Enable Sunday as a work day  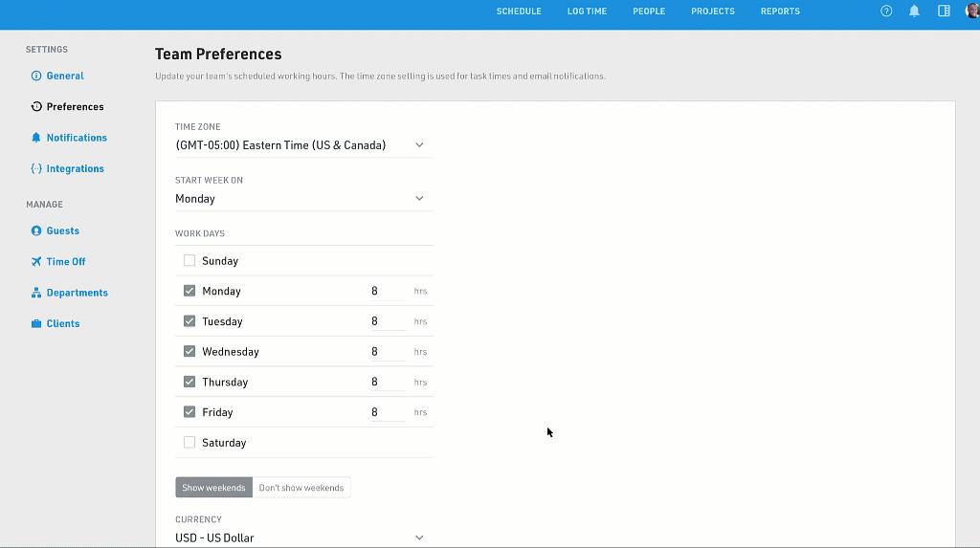click(189, 260)
